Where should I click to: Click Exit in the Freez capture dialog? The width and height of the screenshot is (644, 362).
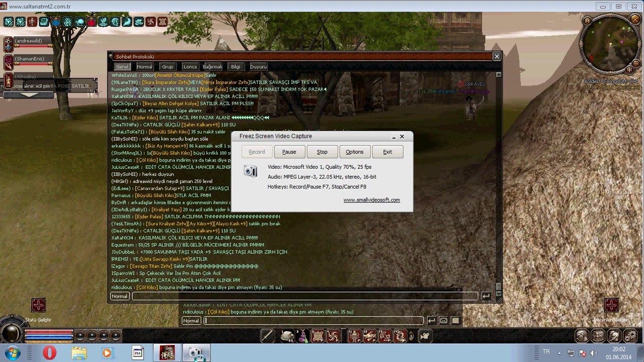point(387,152)
